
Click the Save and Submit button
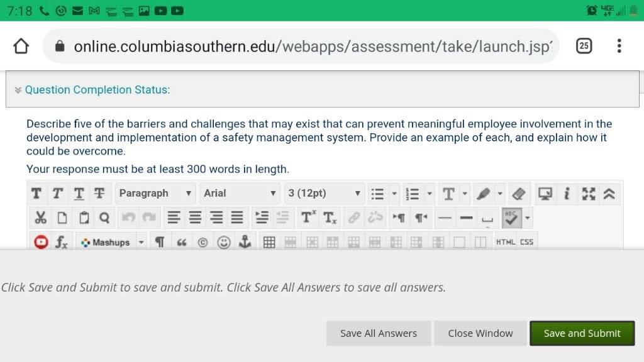(582, 333)
